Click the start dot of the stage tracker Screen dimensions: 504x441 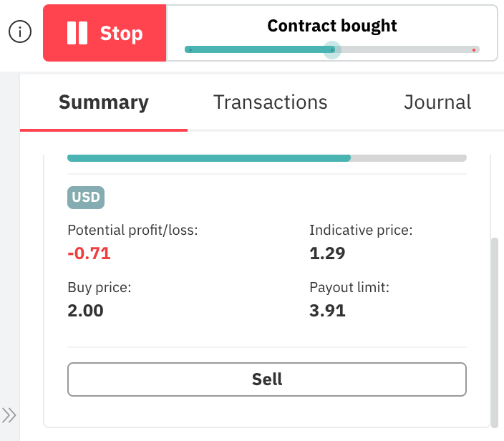point(189,50)
